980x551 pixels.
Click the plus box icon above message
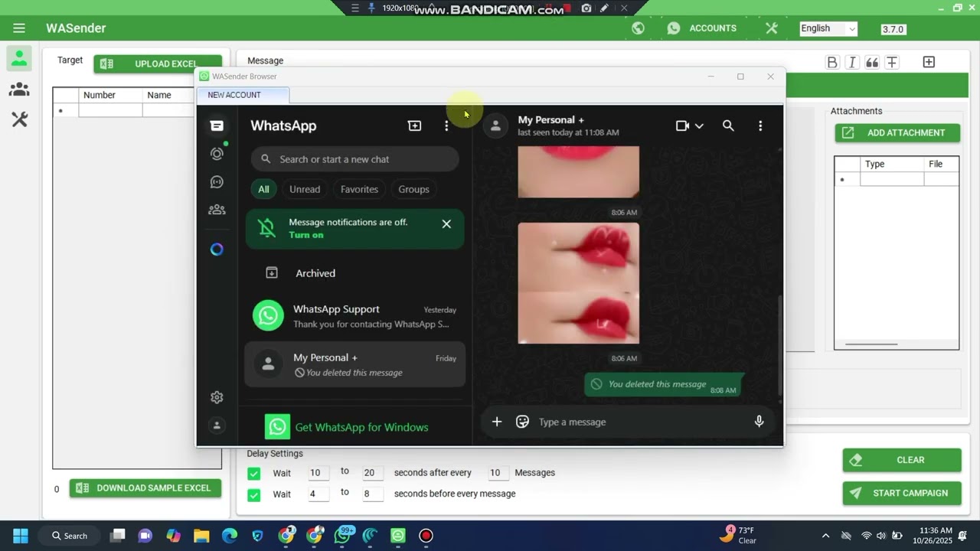[929, 62]
